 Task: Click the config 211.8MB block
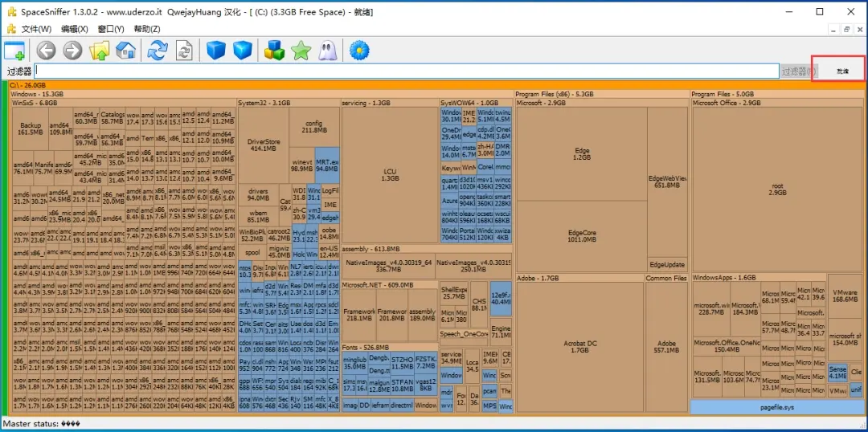pos(314,127)
